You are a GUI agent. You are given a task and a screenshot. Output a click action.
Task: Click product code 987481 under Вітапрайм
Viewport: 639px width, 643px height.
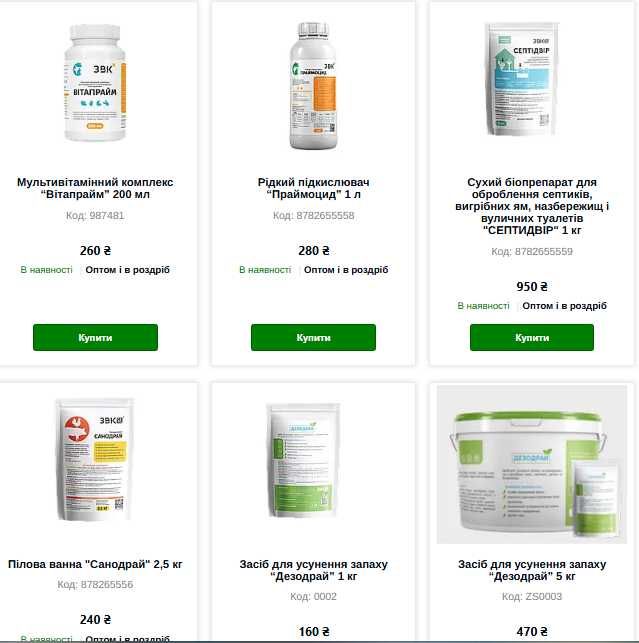95,216
